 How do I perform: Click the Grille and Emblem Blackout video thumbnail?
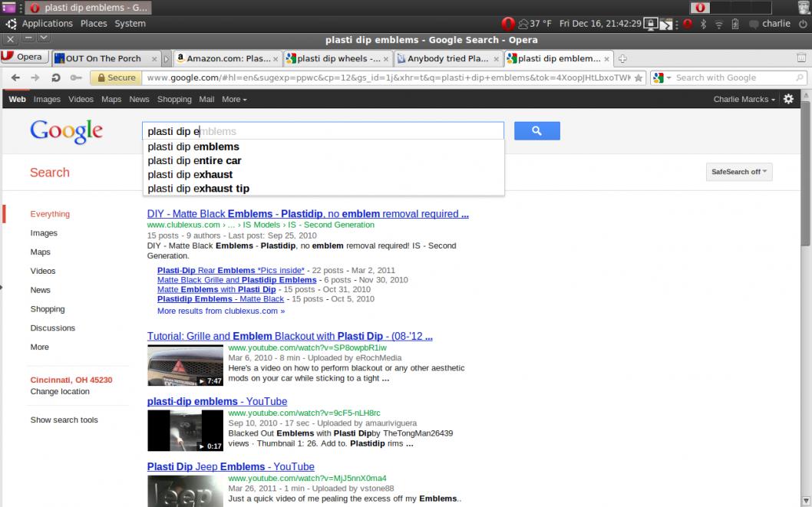[x=185, y=365]
